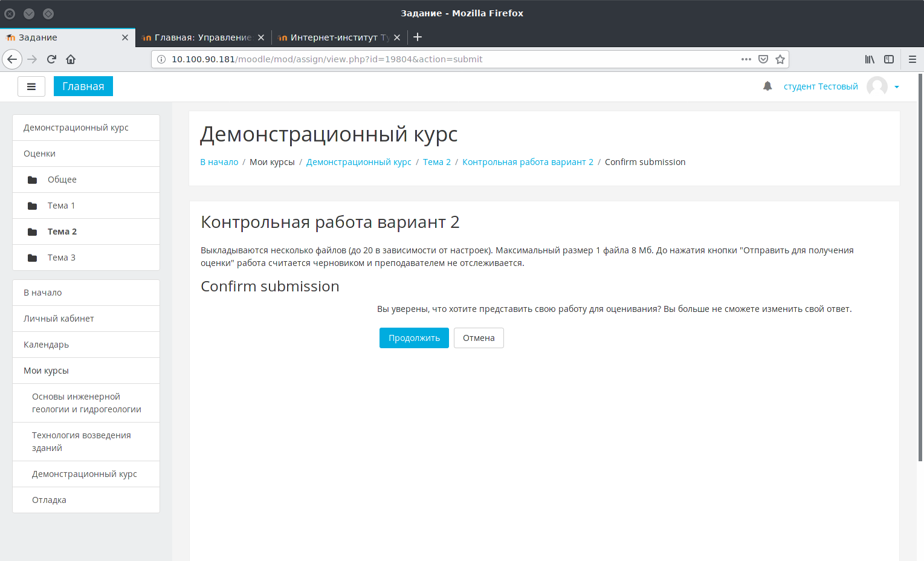The height and width of the screenshot is (561, 924).
Task: Open Оценки in the sidebar
Action: [x=86, y=154]
